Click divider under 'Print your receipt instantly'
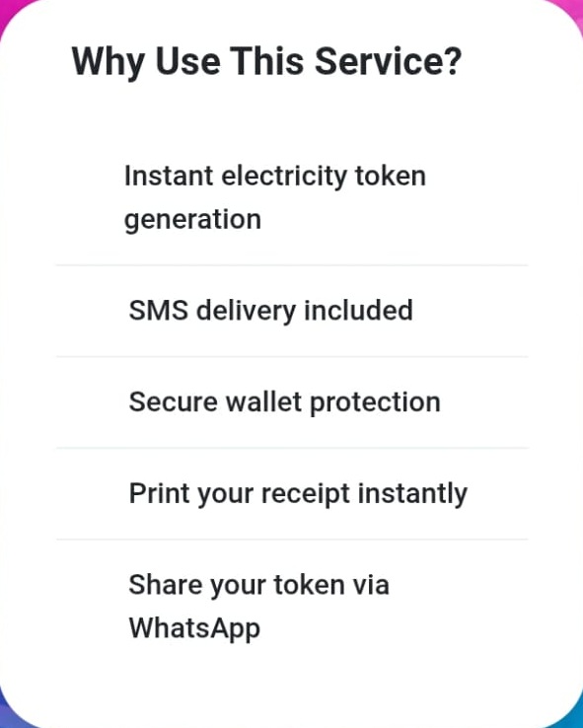 (x=292, y=540)
